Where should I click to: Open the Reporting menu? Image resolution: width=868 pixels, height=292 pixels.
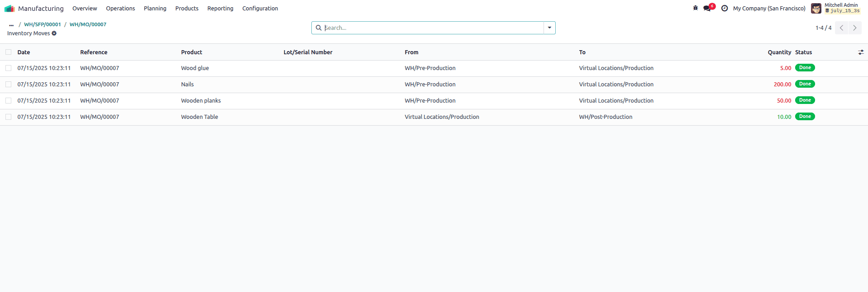220,9
